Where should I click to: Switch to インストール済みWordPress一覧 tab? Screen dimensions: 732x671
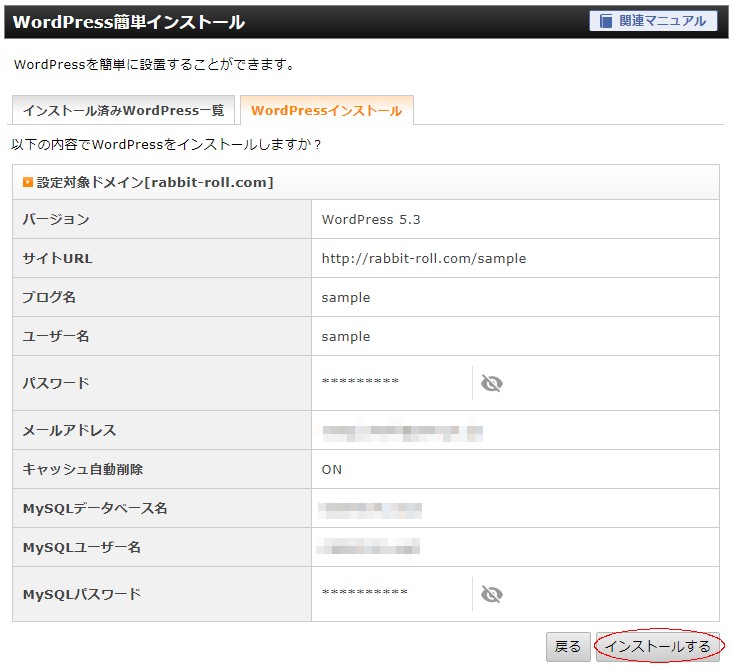coord(123,110)
